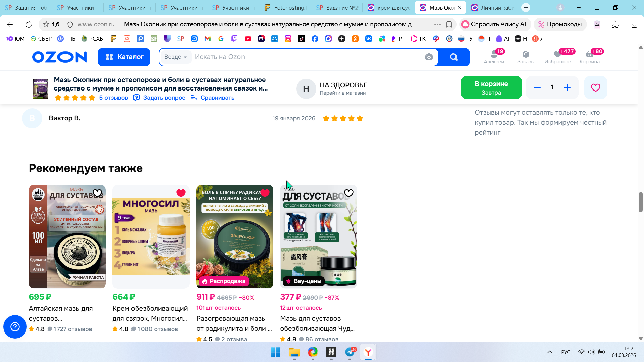Unfavorite the Многосил cream card heart
The width and height of the screenshot is (644, 362).
(x=181, y=193)
